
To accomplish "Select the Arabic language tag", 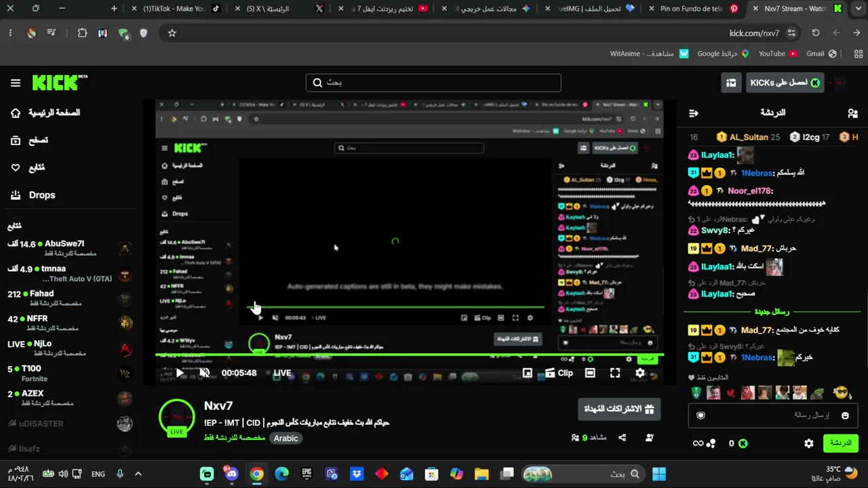I will point(285,439).
